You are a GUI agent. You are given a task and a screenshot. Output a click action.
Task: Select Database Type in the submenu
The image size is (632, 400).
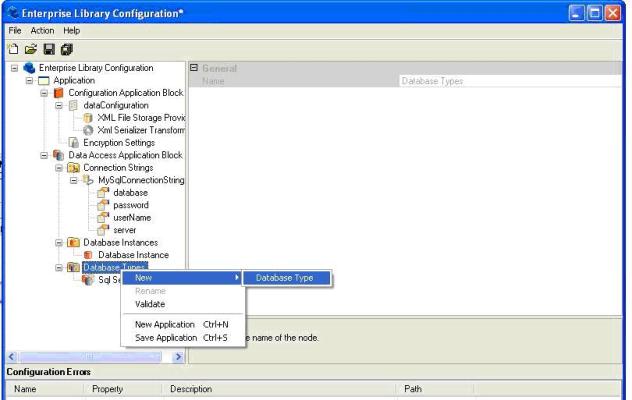click(287, 278)
